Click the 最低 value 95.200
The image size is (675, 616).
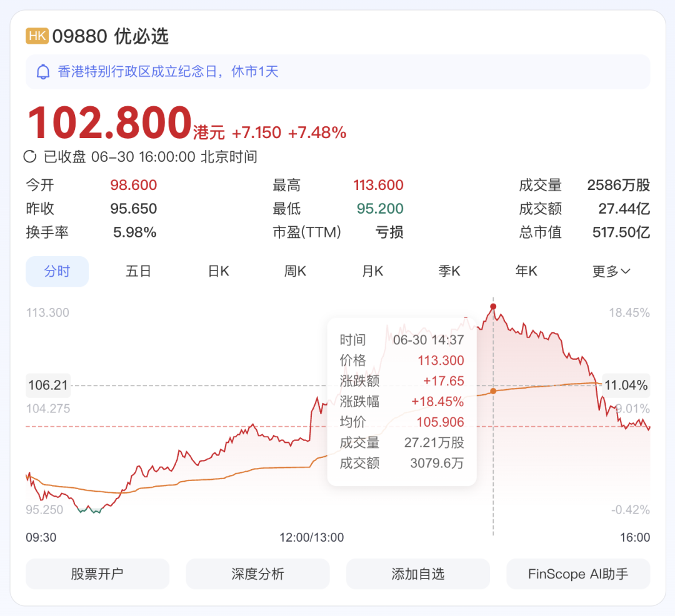coord(380,209)
